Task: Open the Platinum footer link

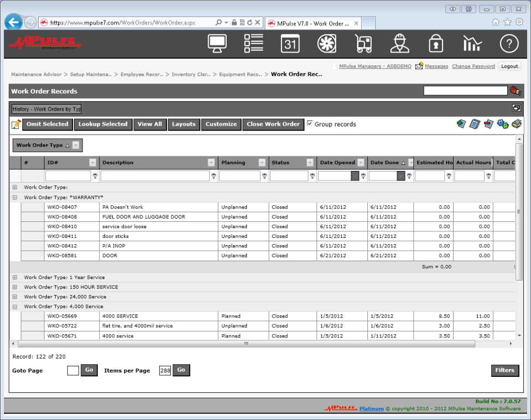Action: 372,408
